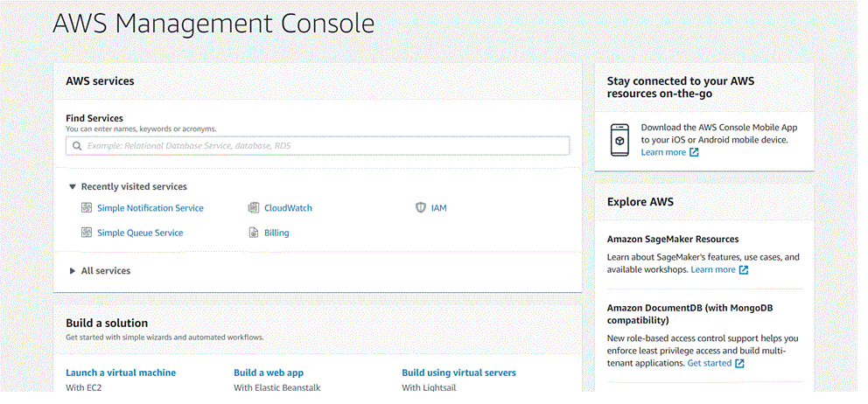868x404 pixels.
Task: Click external link icon after mobile app Learn more
Action: pos(694,152)
